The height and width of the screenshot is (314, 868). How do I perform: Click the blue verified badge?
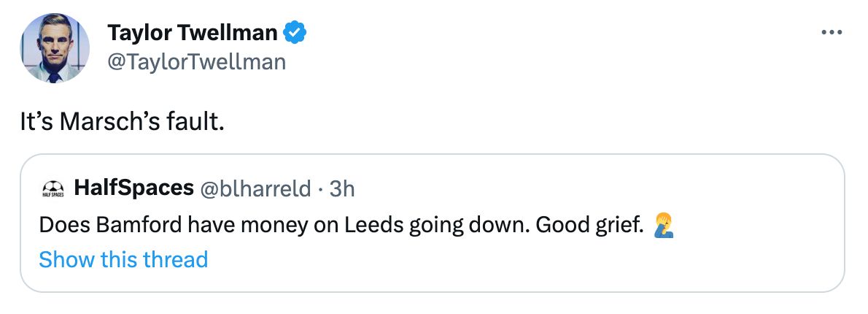(x=295, y=32)
